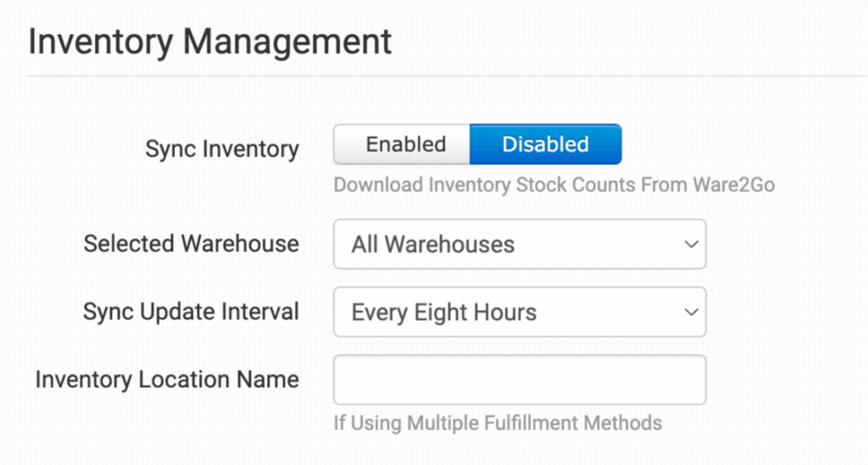This screenshot has width=868, height=465.
Task: Expand the Sync Update Interval dropdown
Action: tap(519, 313)
